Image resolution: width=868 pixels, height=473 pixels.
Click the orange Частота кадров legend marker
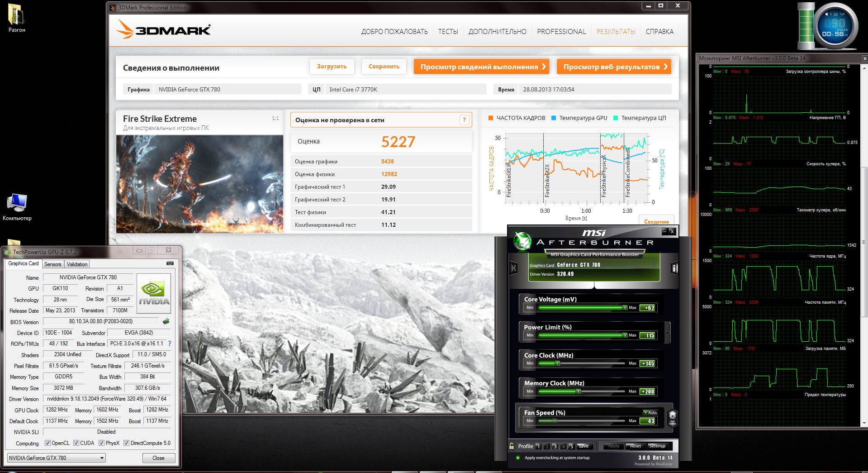[x=490, y=118]
